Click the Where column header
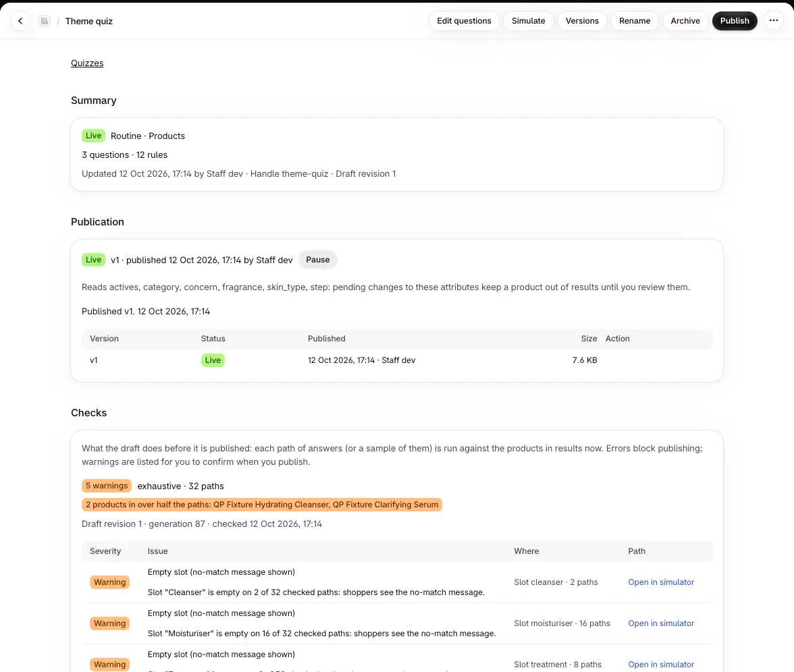Viewport: 794px width, 672px height. 526,551
